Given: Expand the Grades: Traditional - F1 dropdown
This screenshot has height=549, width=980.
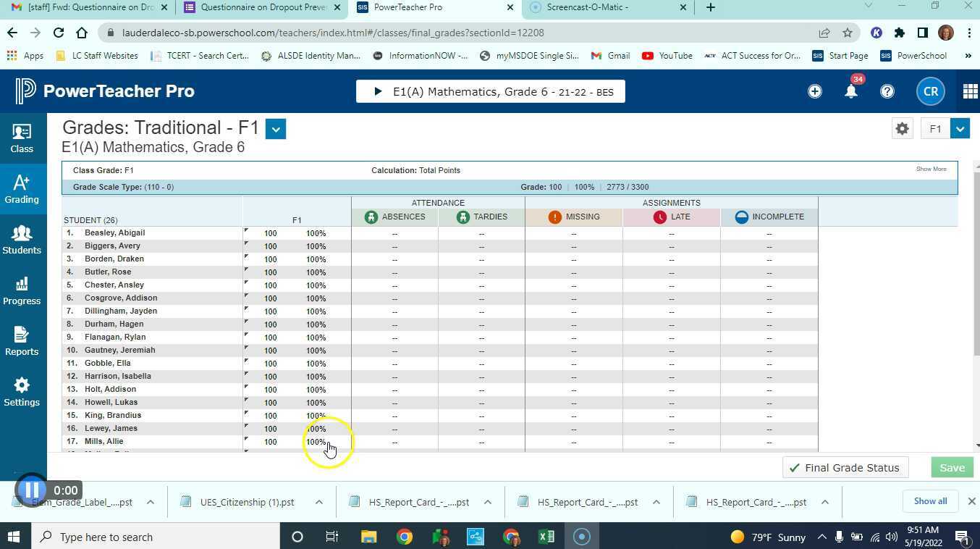Looking at the screenshot, I should coord(276,128).
